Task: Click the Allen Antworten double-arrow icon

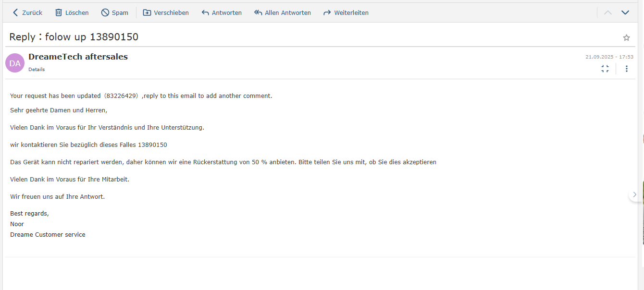Action: pos(258,12)
